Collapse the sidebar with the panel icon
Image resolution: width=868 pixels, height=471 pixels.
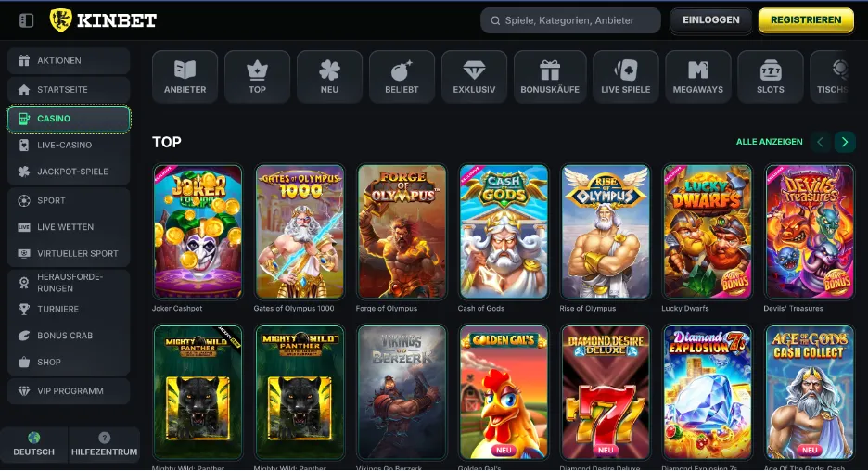27,20
